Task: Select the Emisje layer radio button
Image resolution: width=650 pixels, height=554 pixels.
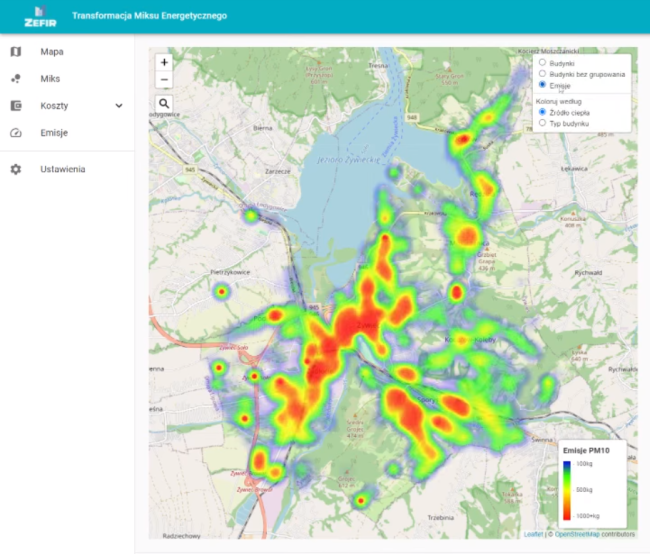Action: click(542, 85)
